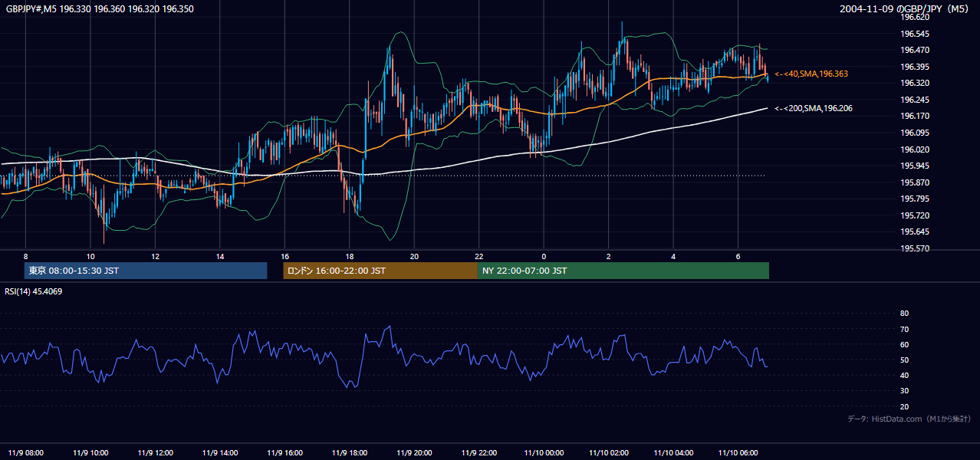Click RSI scale level 60

coord(904,344)
